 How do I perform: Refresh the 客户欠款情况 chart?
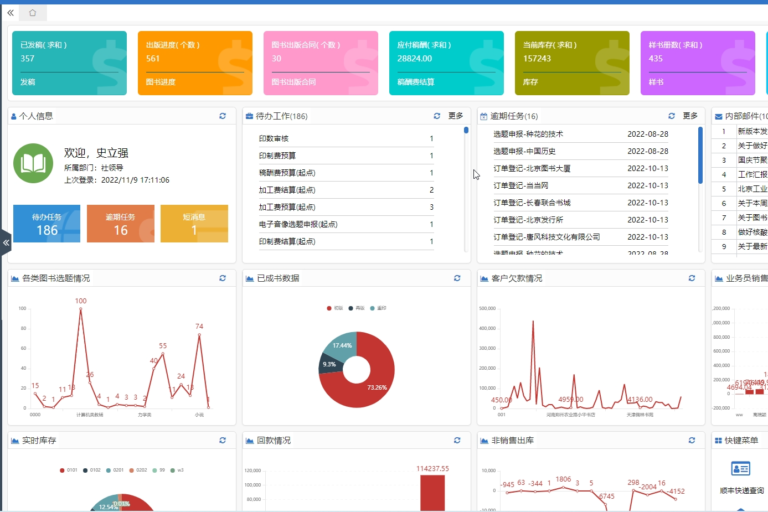[x=692, y=278]
